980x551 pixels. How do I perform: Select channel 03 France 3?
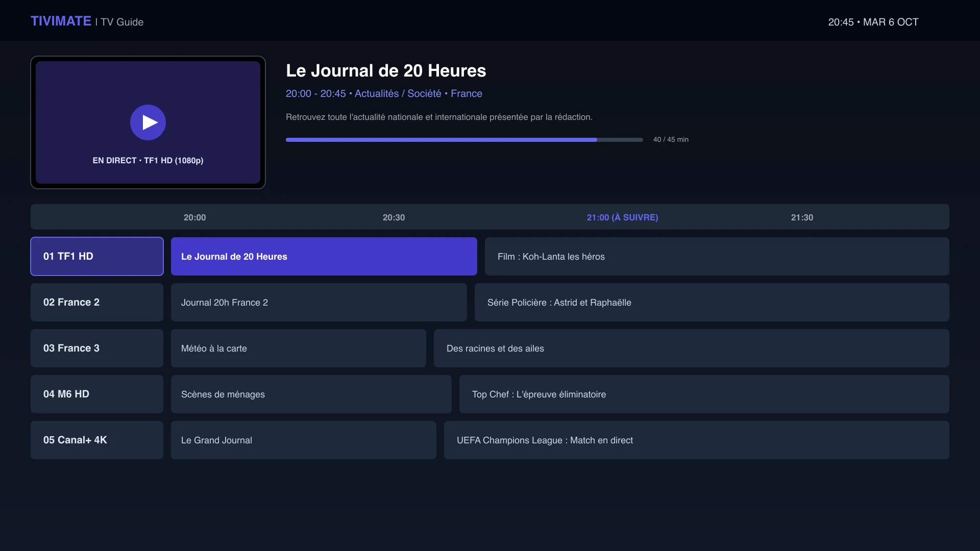pyautogui.click(x=97, y=348)
